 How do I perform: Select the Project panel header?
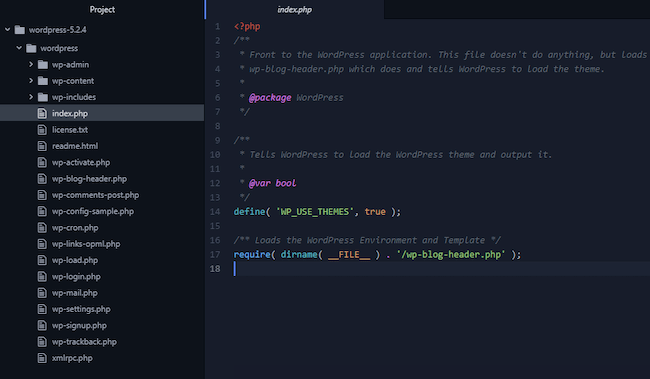102,10
